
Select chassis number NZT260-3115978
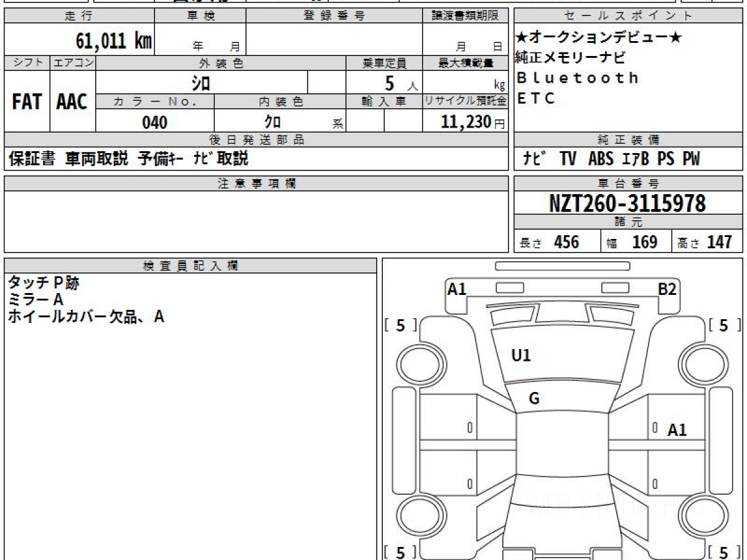[x=627, y=203]
